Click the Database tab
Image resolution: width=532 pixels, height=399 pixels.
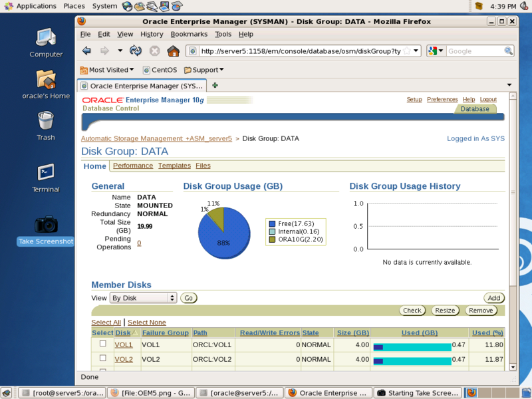(x=475, y=109)
